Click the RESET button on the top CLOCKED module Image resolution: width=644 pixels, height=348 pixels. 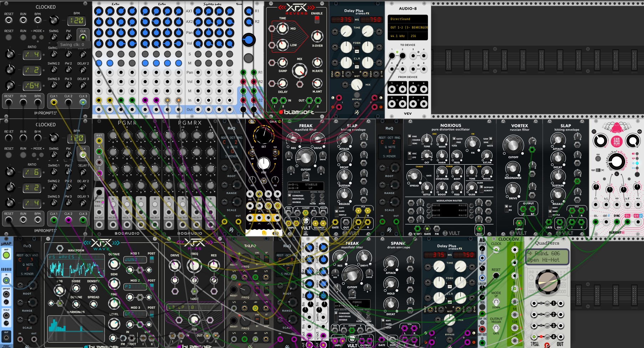(9, 37)
